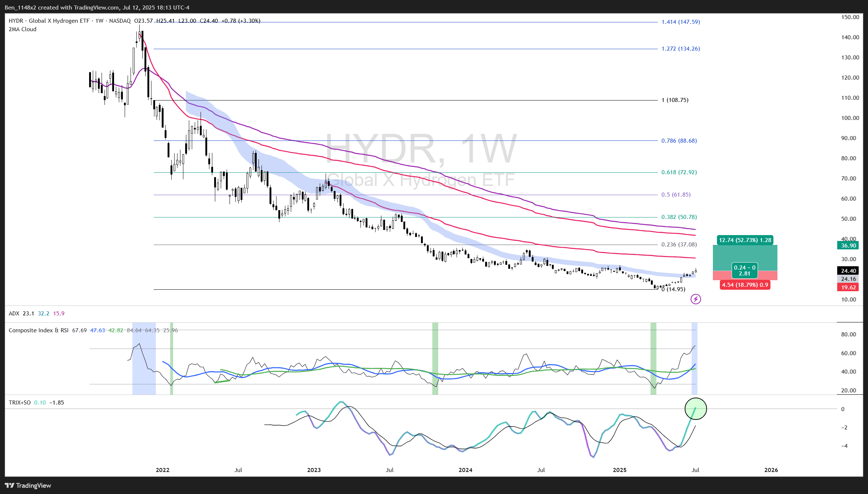The width and height of the screenshot is (868, 494).
Task: Click the 36.90 green price axis tag
Action: point(848,246)
